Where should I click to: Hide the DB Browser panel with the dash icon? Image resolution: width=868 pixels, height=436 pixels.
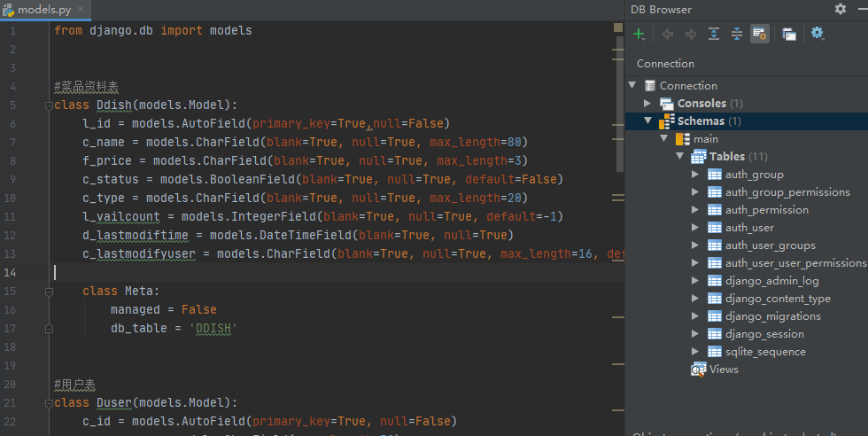tap(863, 9)
